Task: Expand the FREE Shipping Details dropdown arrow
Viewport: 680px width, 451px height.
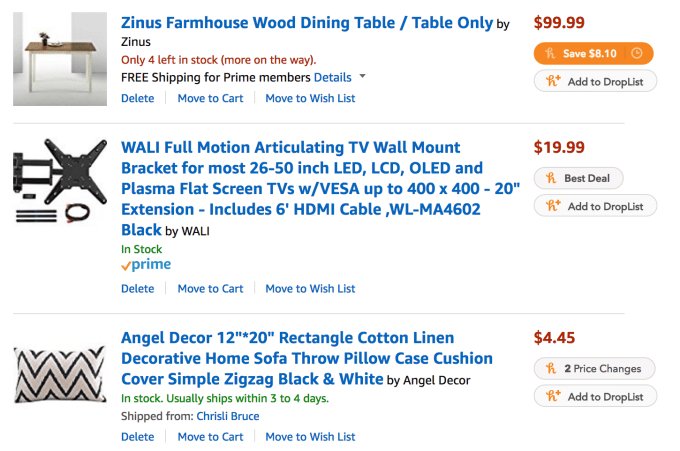Action: [x=362, y=77]
